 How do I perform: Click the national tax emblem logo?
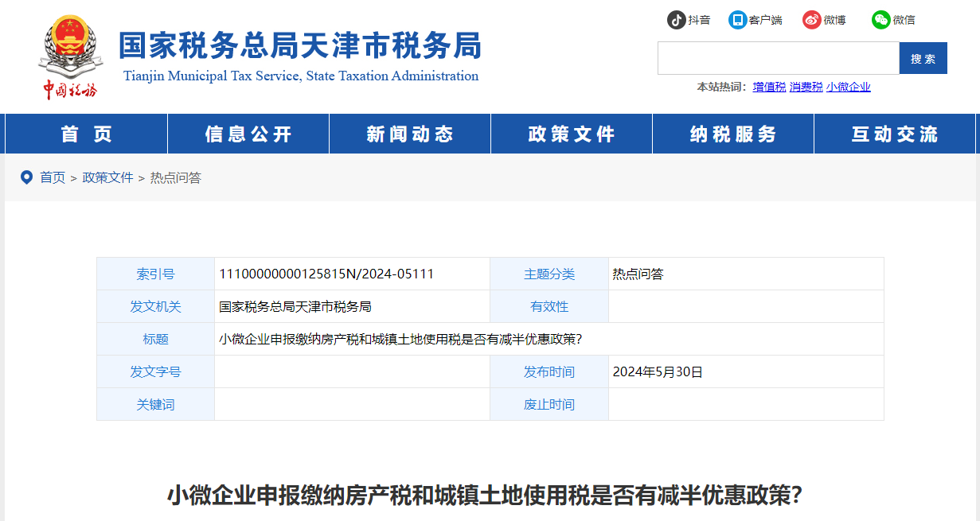[70, 56]
